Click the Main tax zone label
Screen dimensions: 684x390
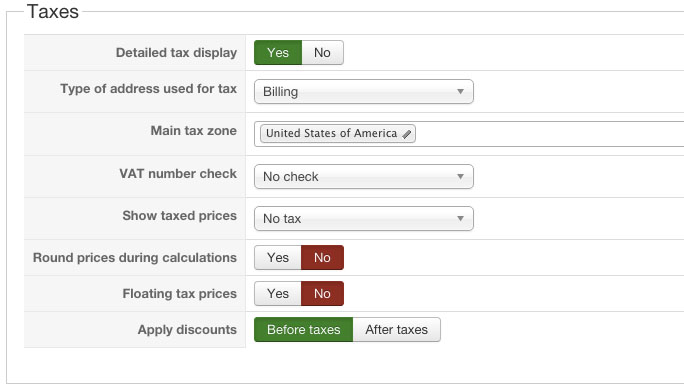[x=194, y=130]
